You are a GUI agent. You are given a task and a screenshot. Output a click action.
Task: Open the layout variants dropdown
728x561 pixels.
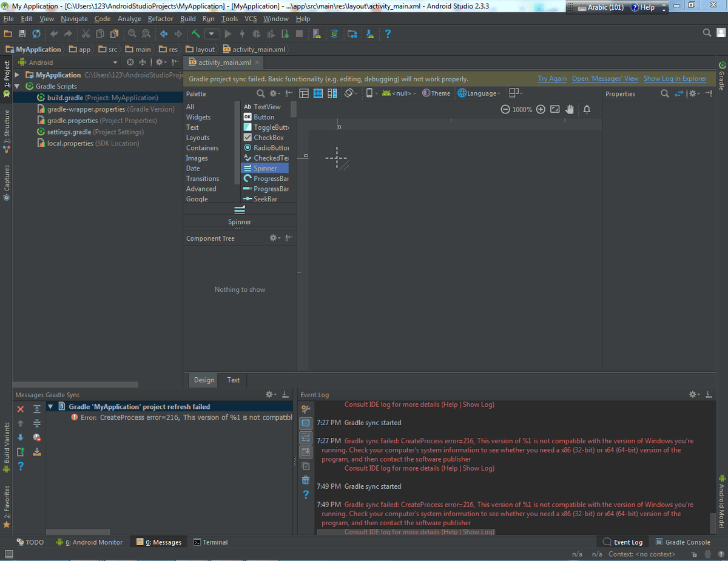pos(515,93)
